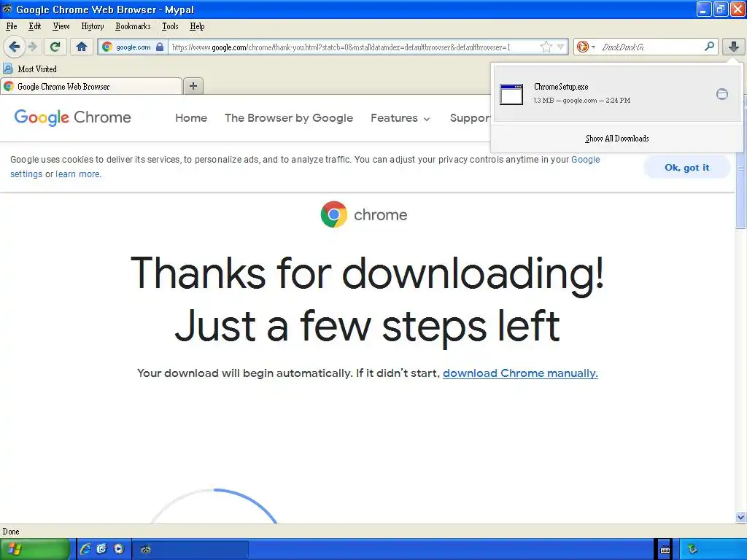747x560 pixels.
Task: Click download Chrome manually link
Action: click(x=520, y=373)
